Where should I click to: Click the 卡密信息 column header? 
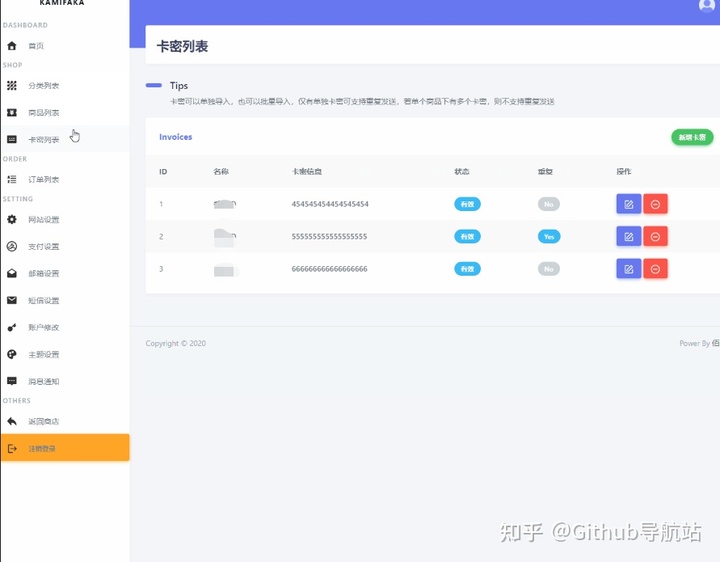point(307,172)
